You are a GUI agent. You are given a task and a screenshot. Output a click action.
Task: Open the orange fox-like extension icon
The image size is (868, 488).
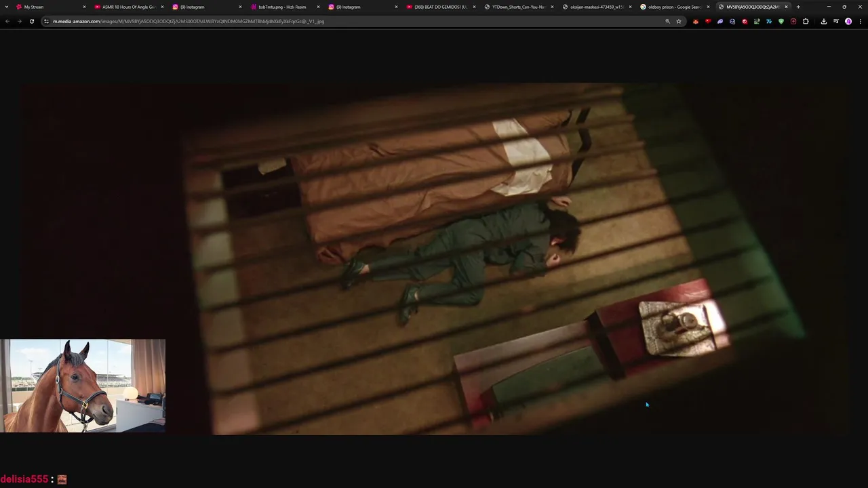point(696,21)
